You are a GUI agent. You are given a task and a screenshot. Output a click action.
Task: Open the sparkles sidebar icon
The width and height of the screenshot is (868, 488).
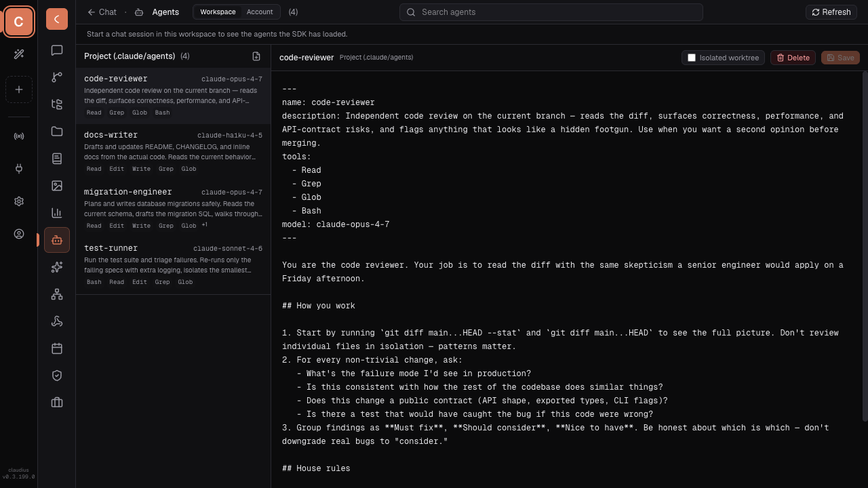(57, 267)
